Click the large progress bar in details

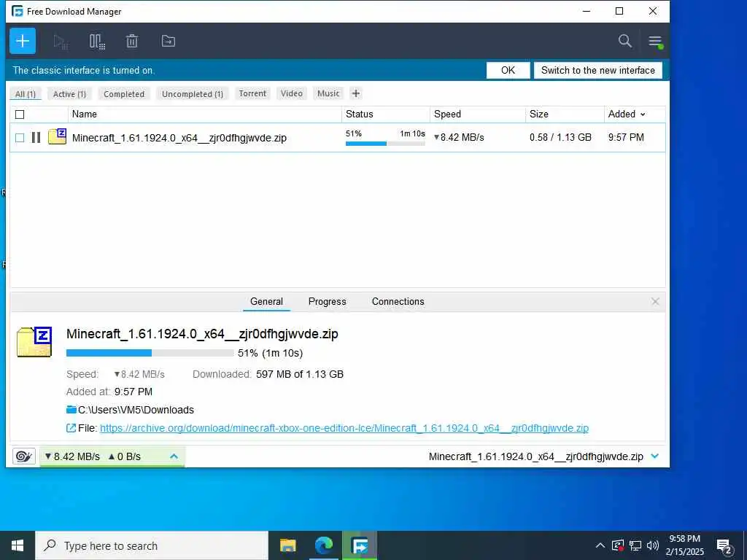150,353
